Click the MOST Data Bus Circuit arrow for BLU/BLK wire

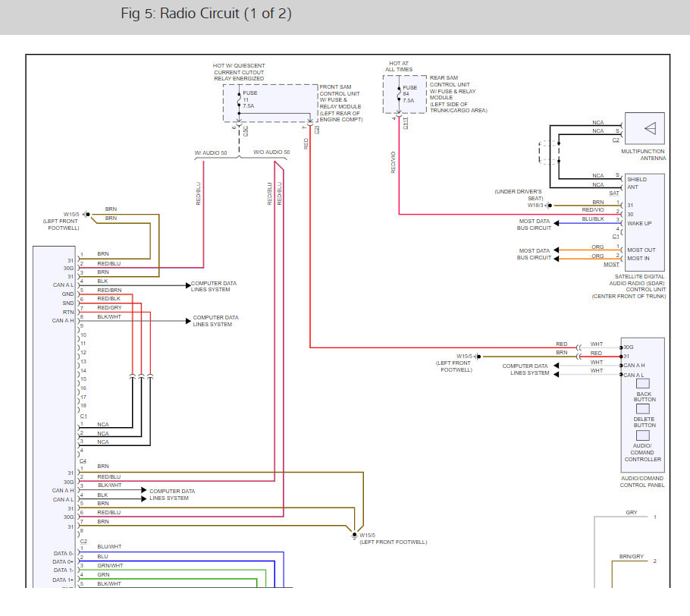point(557,223)
